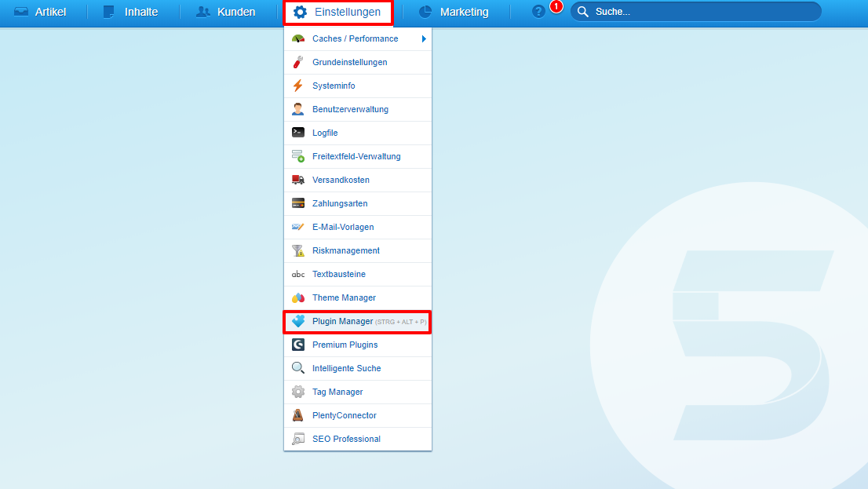Image resolution: width=868 pixels, height=489 pixels.
Task: Click the Einstellungen menu
Action: (337, 13)
